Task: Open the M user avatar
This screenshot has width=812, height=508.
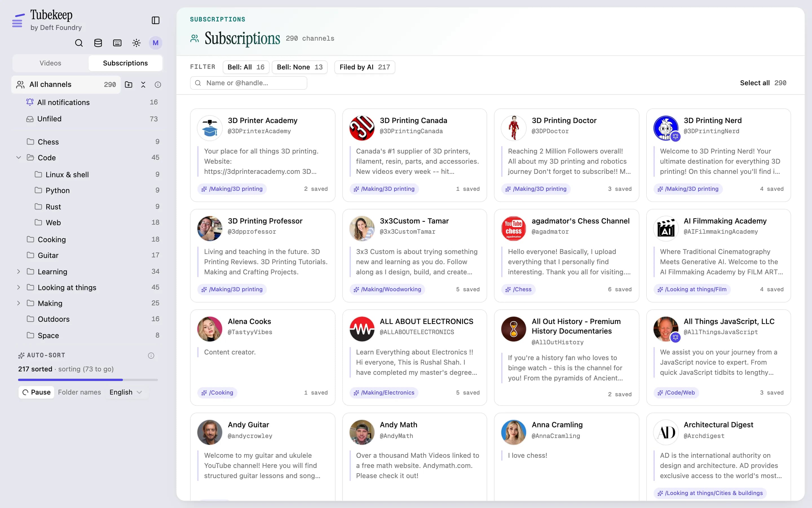Action: [155, 43]
